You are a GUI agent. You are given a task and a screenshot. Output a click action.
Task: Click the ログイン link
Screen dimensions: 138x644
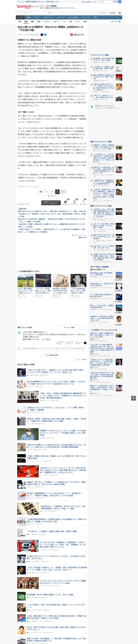(42, 8)
